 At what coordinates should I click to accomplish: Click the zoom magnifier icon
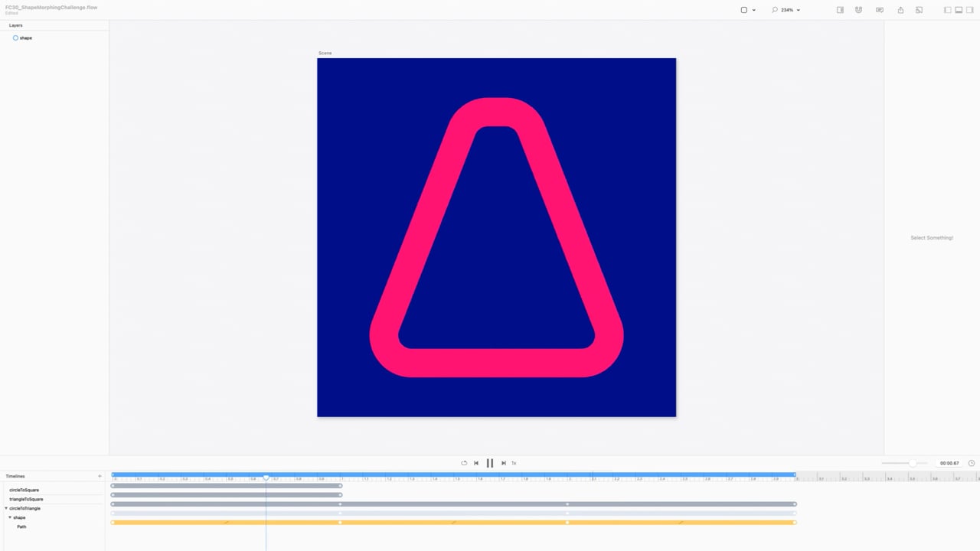pyautogui.click(x=775, y=10)
